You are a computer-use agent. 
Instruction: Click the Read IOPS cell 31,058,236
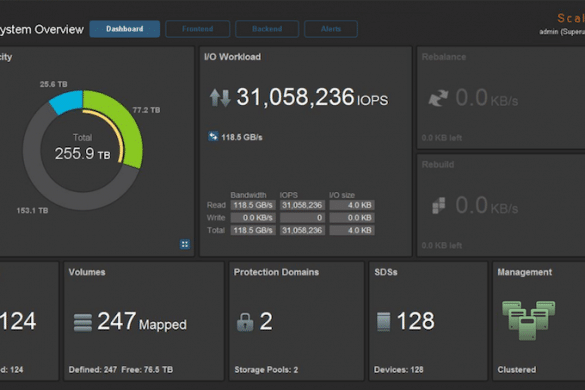(x=302, y=205)
